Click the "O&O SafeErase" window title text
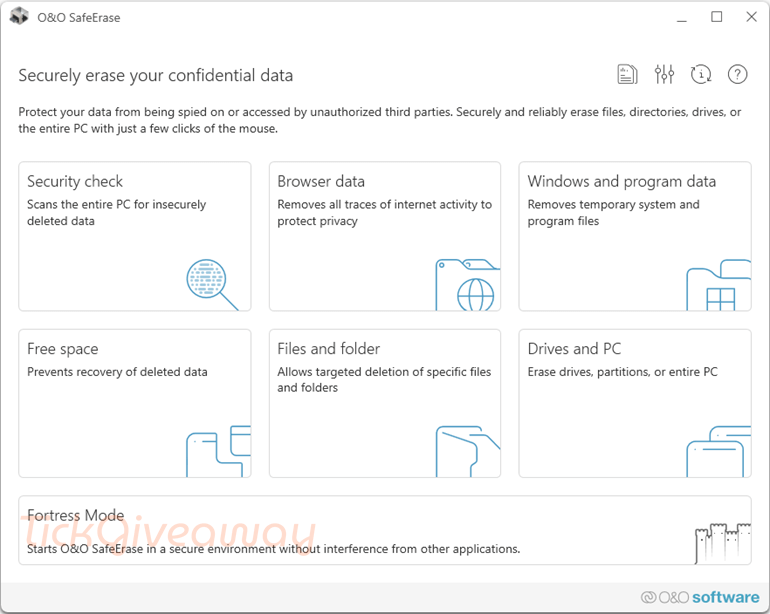 tap(79, 18)
